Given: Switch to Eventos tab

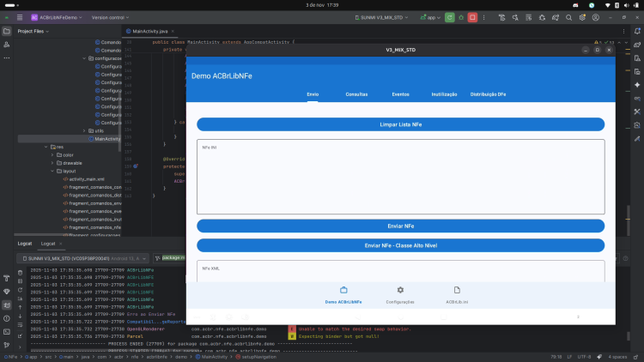Looking at the screenshot, I should pos(400,94).
